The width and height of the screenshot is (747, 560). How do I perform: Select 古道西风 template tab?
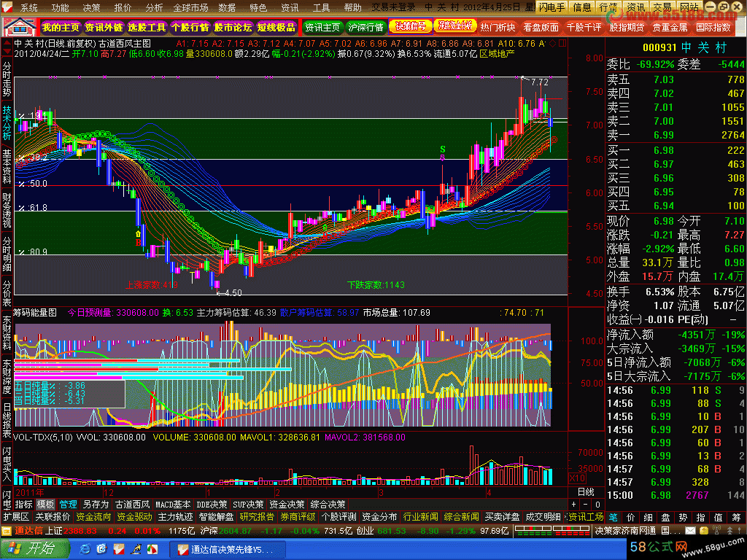pos(133,505)
